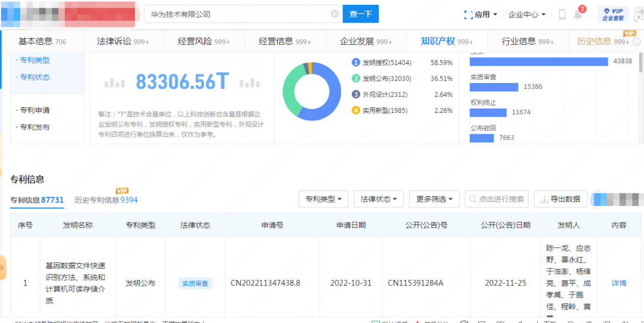Screen dimensions: 644x323
Task: Switch to the 基本信息 tab
Action: (x=42, y=41)
